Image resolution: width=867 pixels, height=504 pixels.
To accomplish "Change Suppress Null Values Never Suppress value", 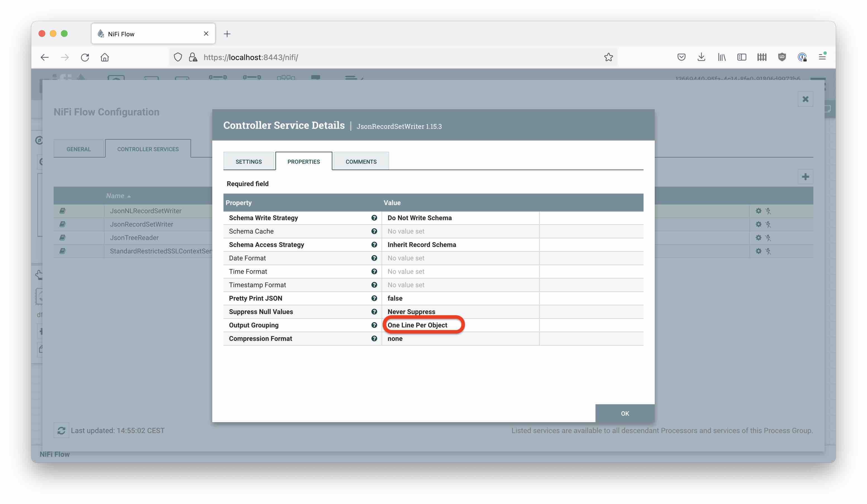I will pyautogui.click(x=411, y=312).
